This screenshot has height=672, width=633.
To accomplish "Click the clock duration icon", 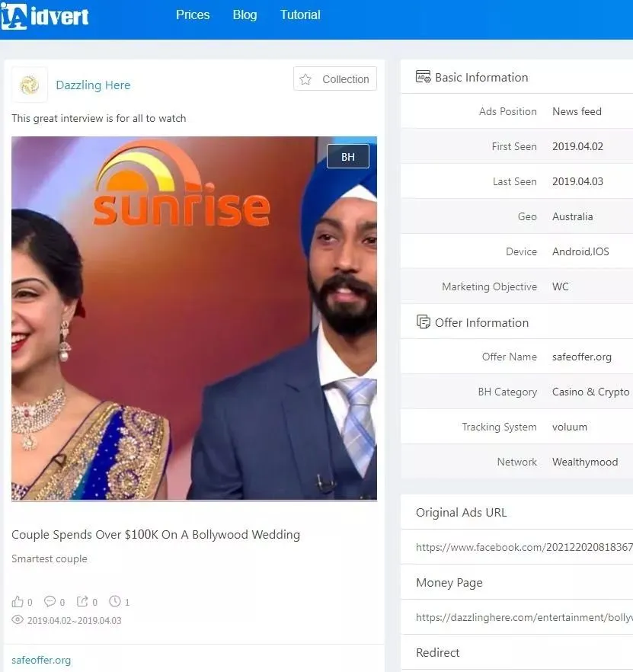I will [x=115, y=601].
